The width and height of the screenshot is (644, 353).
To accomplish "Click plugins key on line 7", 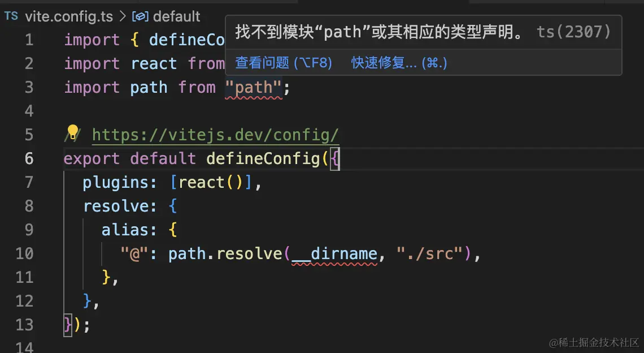I will pos(115,183).
